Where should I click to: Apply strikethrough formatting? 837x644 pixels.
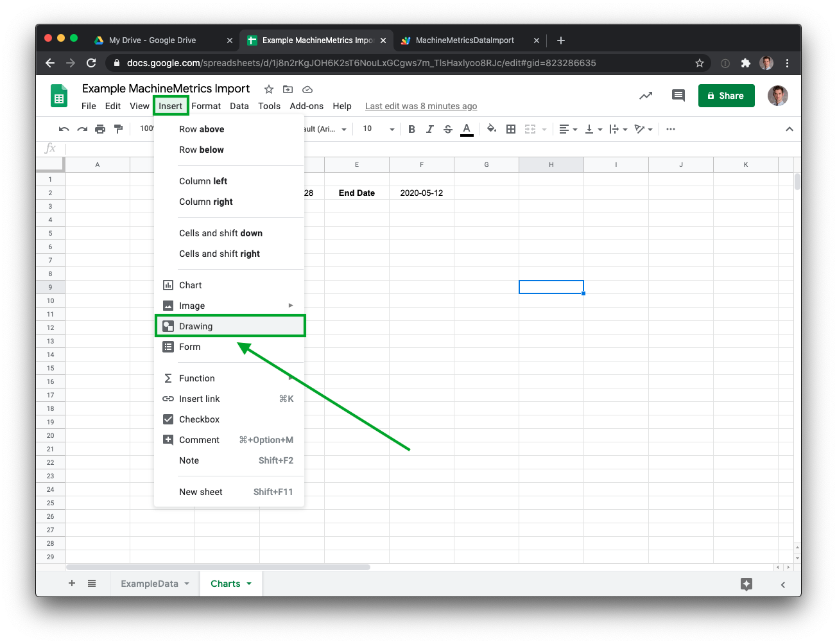[448, 129]
